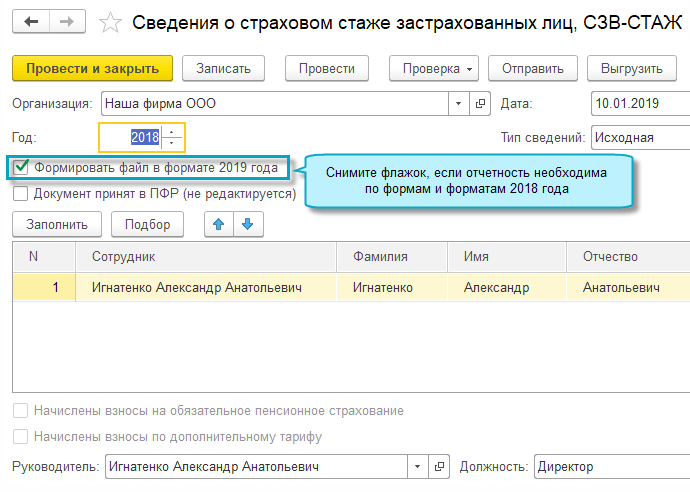This screenshot has height=492, width=690.
Task: Expand the Организация dropdown list
Action: (x=458, y=104)
